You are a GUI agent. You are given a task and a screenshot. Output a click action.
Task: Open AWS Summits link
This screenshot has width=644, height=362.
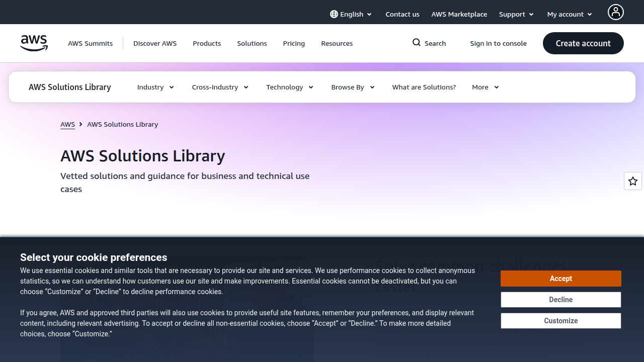[91, 43]
